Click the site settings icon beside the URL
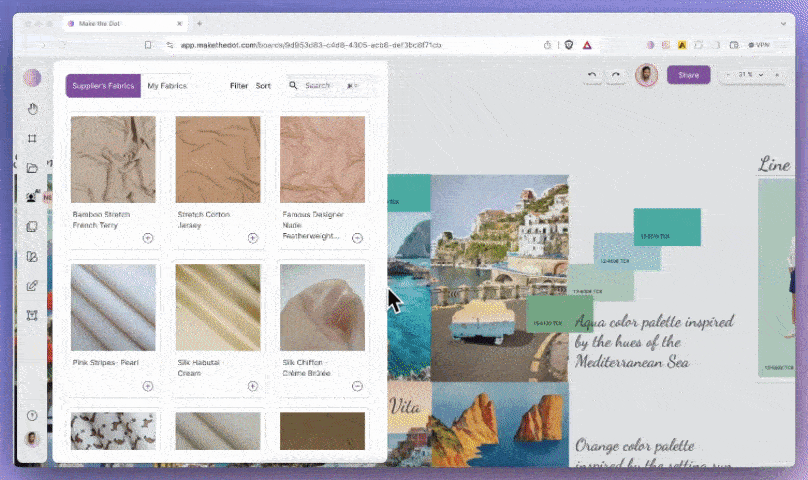Screen dimensions: 808x480 point(170,45)
